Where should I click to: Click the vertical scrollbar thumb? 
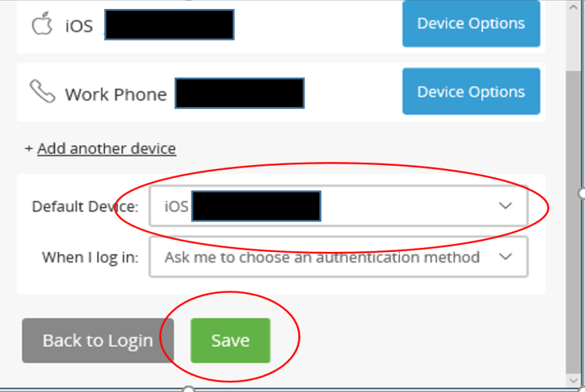pos(573,222)
